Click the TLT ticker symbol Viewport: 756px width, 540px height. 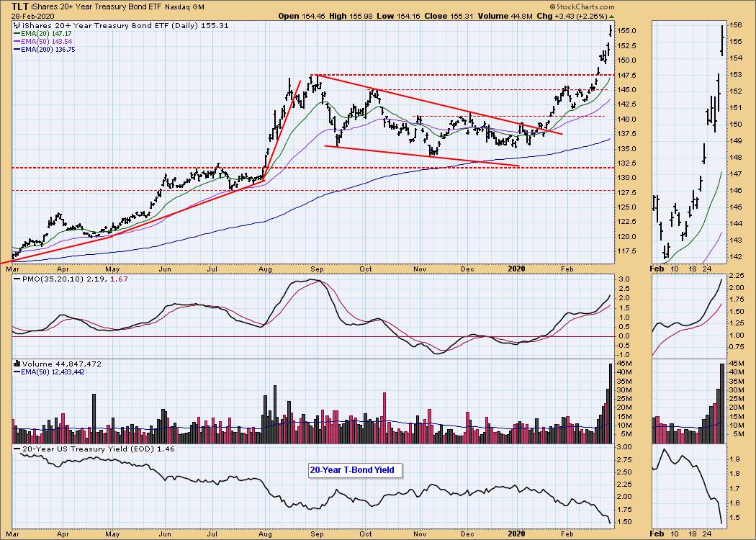pyautogui.click(x=19, y=6)
